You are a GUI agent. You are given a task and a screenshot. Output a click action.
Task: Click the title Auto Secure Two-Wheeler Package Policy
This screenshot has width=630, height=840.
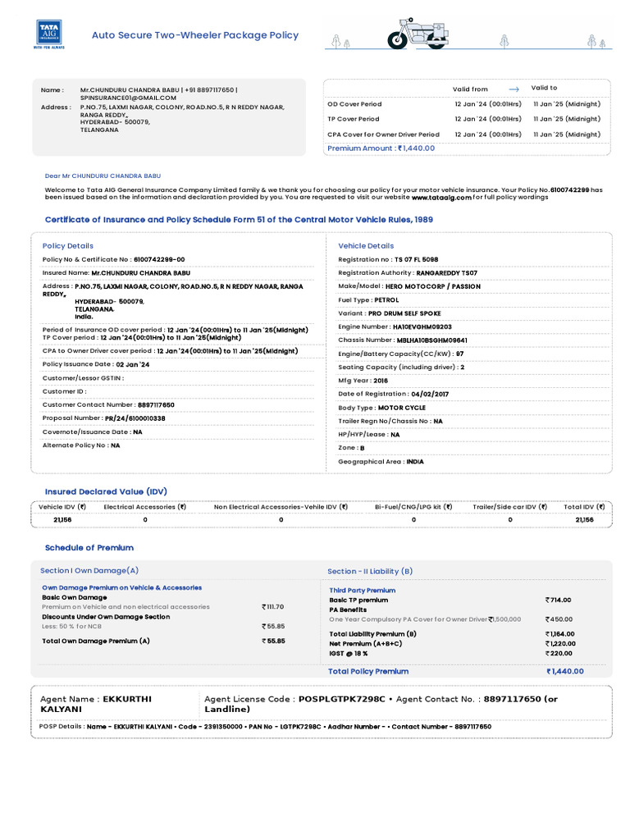tap(195, 35)
